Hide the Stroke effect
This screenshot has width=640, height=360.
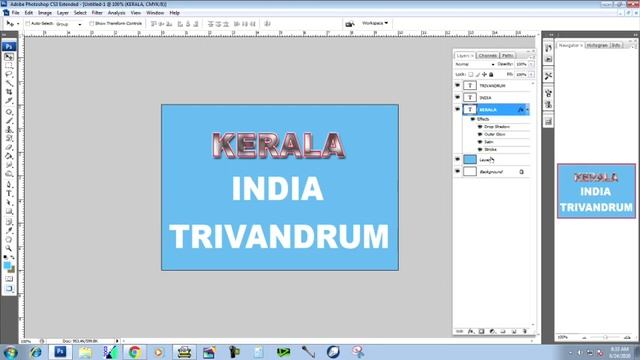(x=480, y=149)
